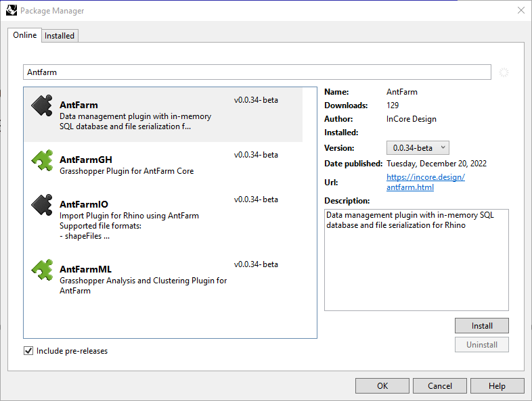Click the date Tuesday, December 20, 2022
Image resolution: width=532 pixels, height=401 pixels.
point(437,164)
